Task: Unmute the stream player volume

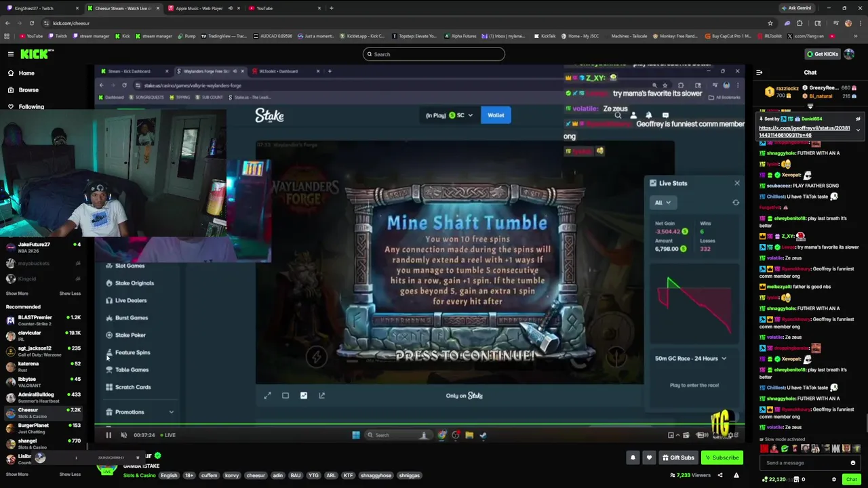Action: tap(123, 435)
